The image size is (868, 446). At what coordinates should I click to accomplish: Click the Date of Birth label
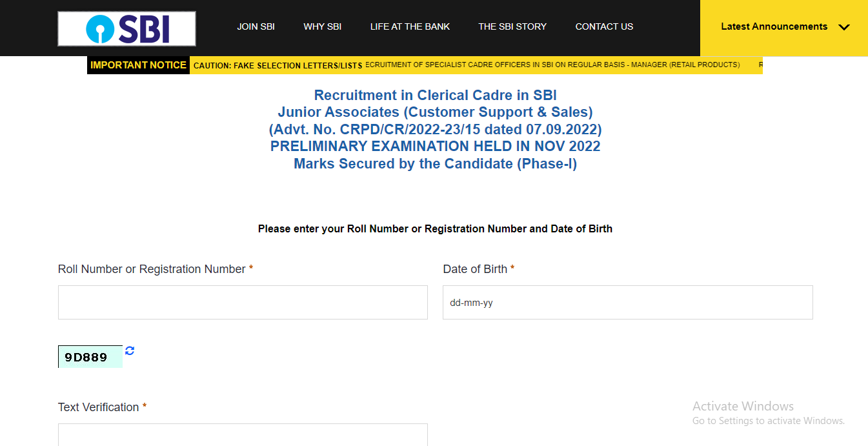point(475,269)
